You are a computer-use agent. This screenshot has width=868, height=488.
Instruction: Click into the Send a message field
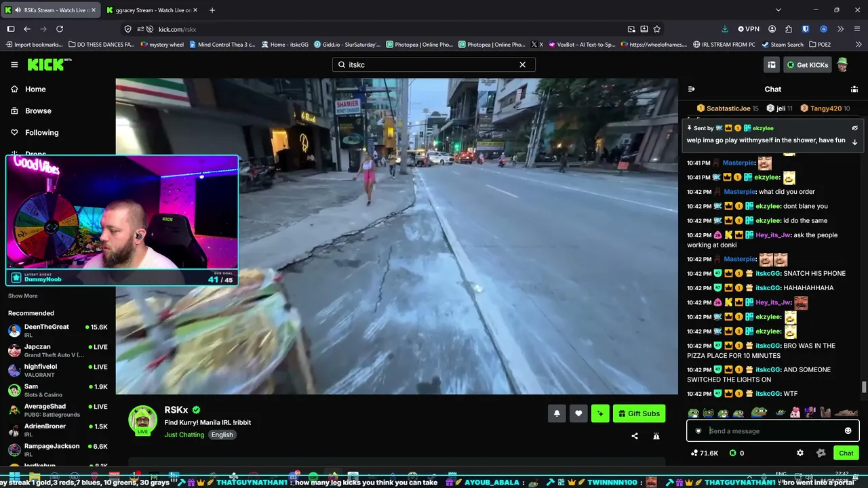[773, 431]
